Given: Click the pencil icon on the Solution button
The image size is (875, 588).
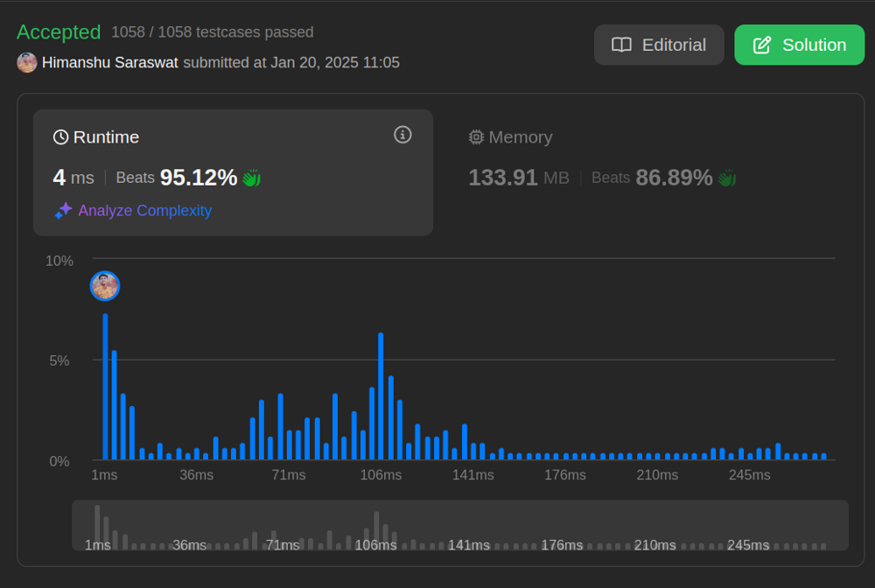Looking at the screenshot, I should tap(761, 45).
